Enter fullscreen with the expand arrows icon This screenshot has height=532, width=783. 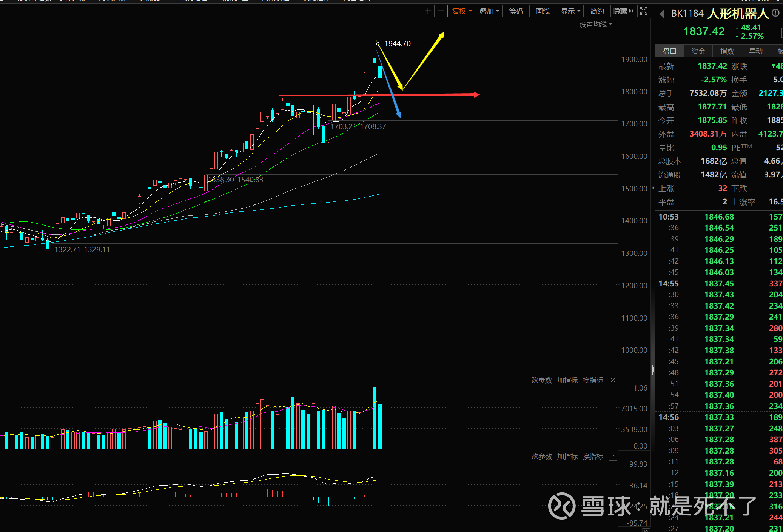(644, 11)
